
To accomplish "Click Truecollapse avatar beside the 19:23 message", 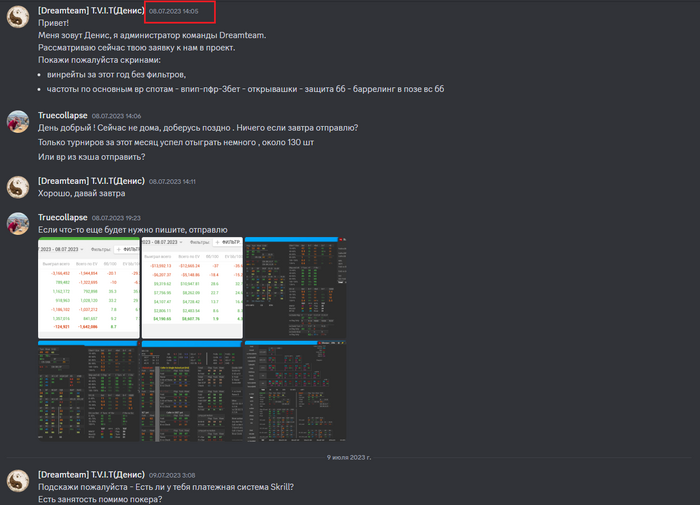I will point(17,224).
